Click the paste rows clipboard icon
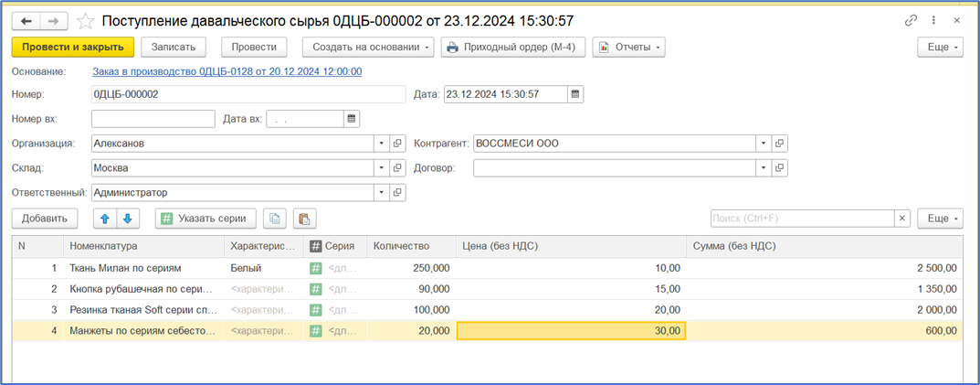The width and height of the screenshot is (980, 385). tap(304, 219)
